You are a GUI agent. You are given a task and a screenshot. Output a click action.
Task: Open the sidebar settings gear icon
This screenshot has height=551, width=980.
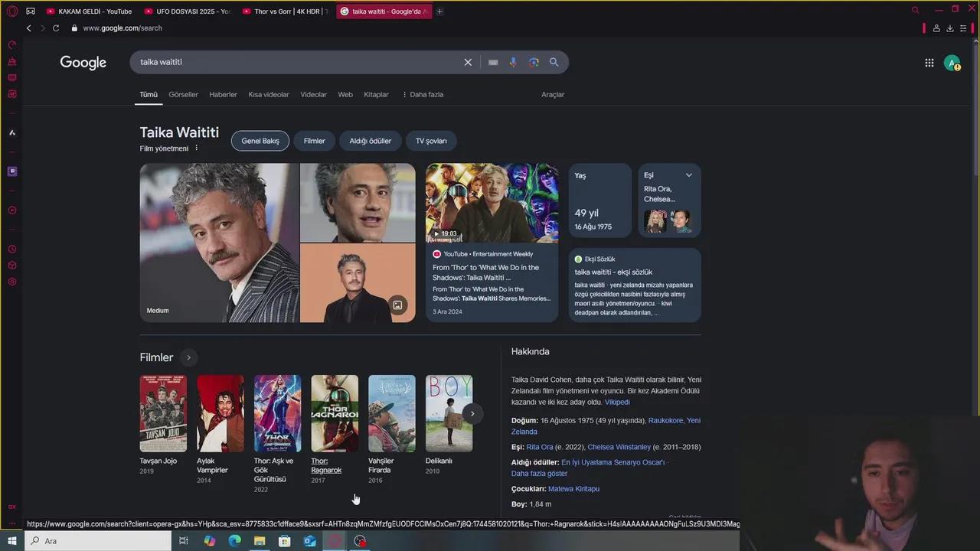(x=11, y=282)
